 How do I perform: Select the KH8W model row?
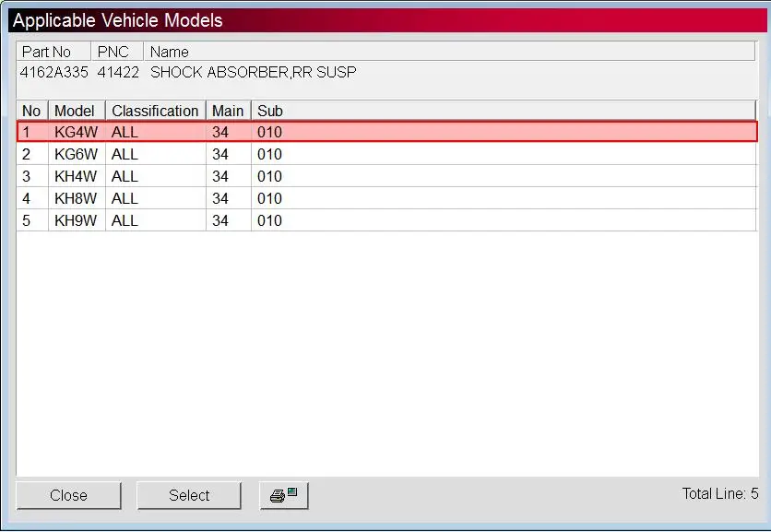(387, 198)
